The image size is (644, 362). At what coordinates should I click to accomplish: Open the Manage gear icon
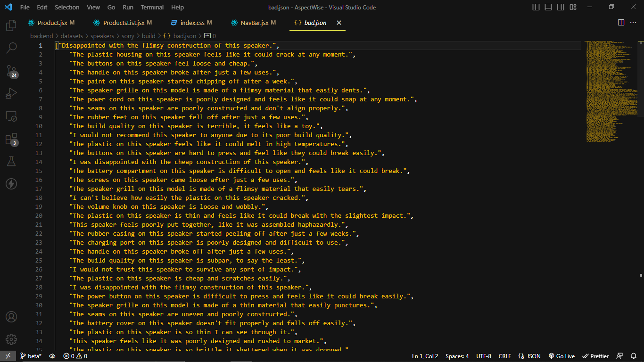11,339
